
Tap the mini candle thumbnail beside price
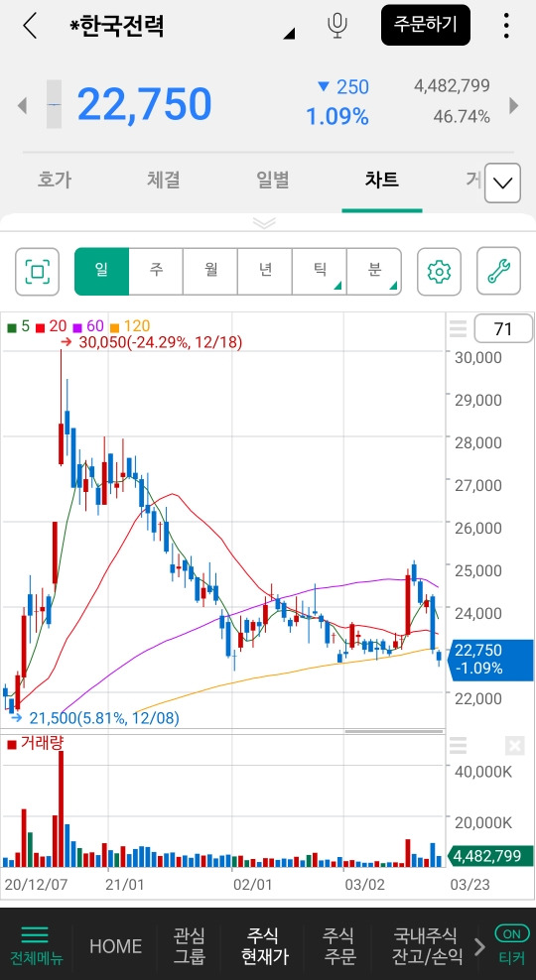coord(54,104)
